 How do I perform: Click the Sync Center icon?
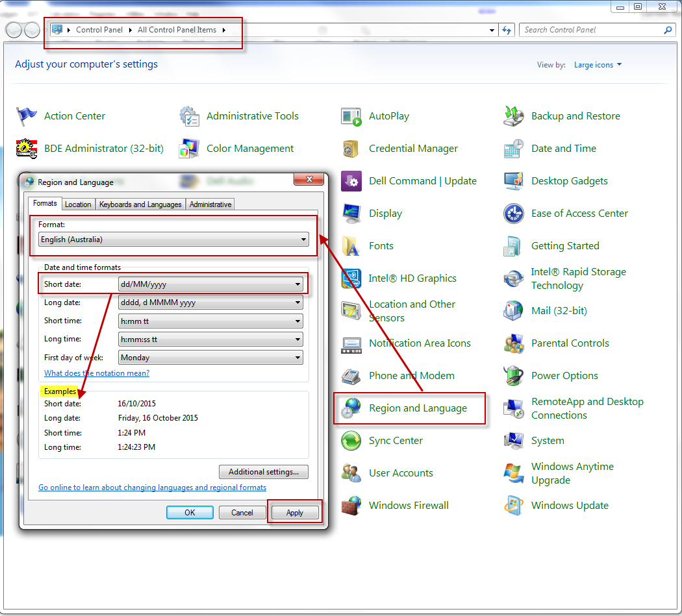coord(351,441)
